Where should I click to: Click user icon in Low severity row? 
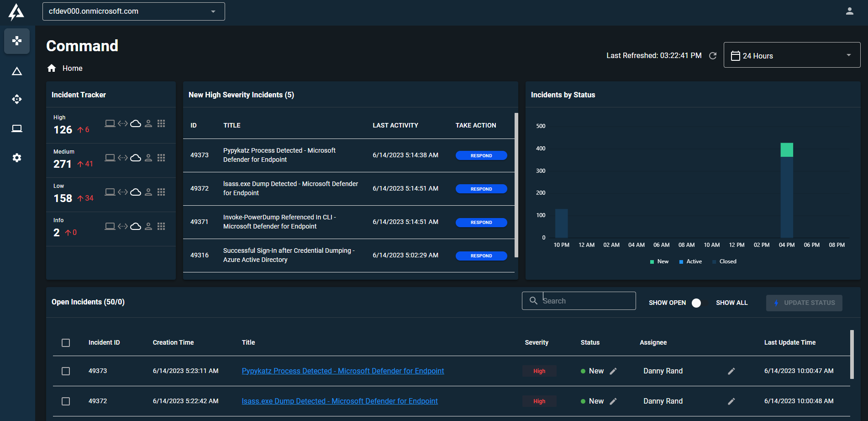148,192
